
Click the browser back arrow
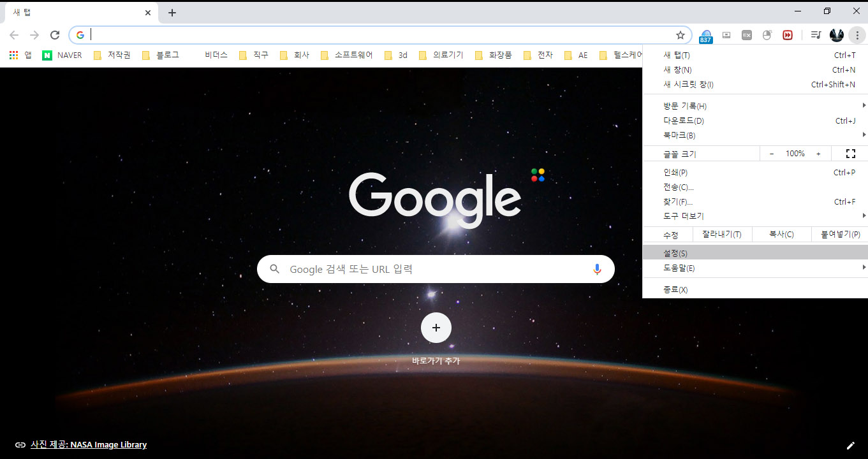tap(14, 35)
